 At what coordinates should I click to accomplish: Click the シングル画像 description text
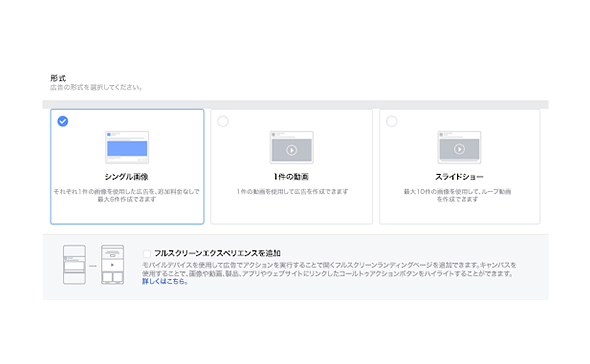(126, 195)
